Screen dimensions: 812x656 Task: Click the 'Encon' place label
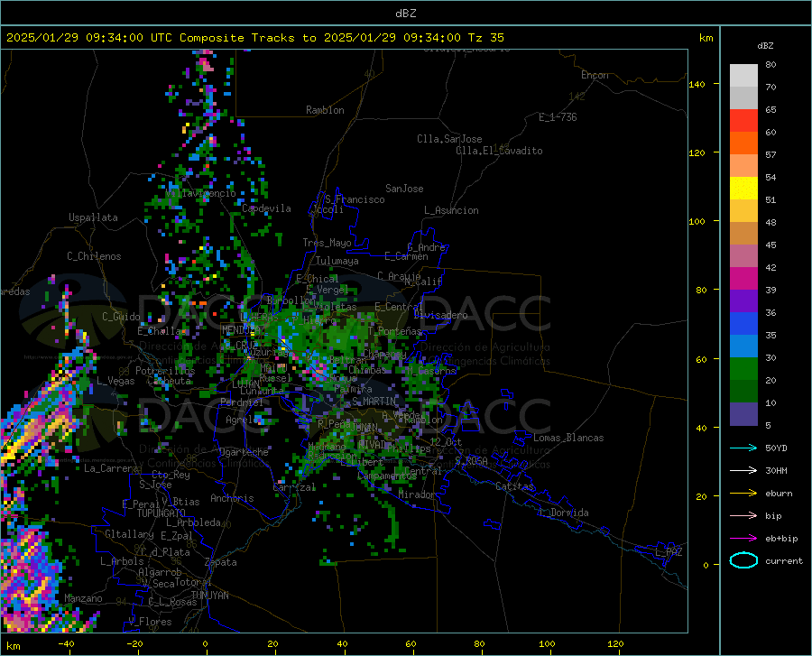click(595, 75)
